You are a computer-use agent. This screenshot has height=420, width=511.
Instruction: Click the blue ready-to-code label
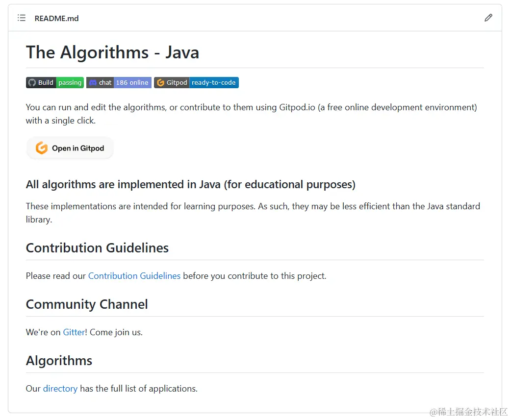coord(213,83)
